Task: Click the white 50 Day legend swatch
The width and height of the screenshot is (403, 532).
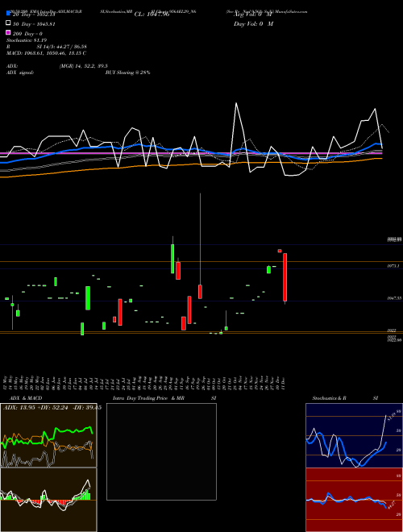Action: coord(8,23)
